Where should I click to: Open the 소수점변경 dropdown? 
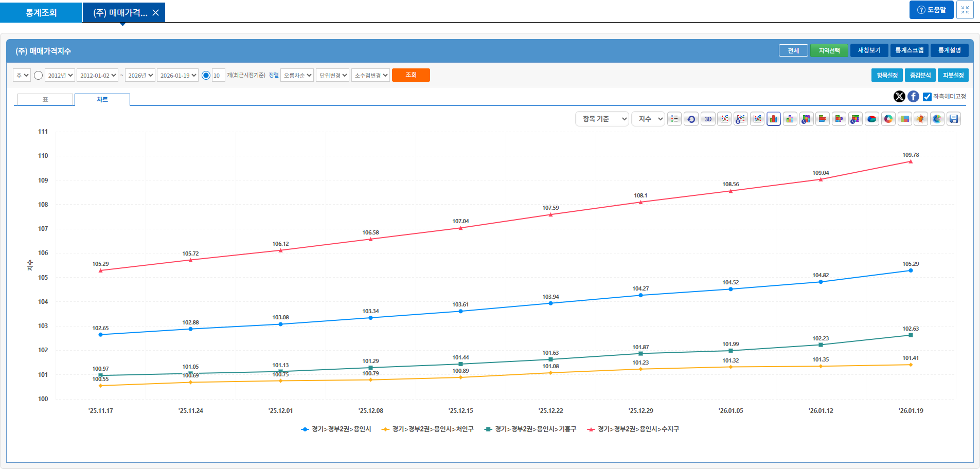[x=370, y=75]
